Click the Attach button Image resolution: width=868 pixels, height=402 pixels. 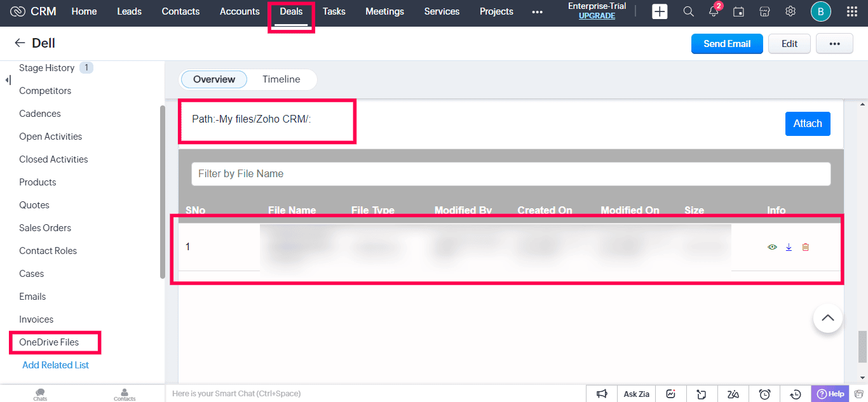click(808, 123)
